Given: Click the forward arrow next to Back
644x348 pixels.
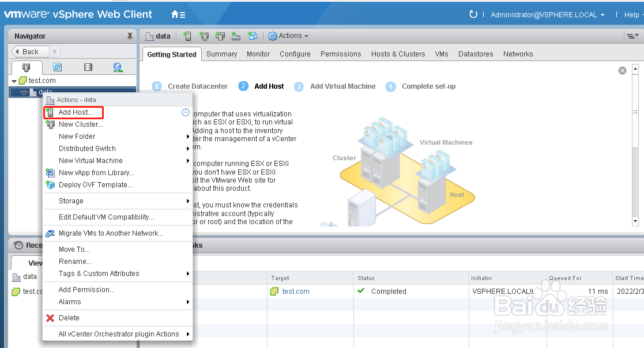Looking at the screenshot, I should point(55,51).
